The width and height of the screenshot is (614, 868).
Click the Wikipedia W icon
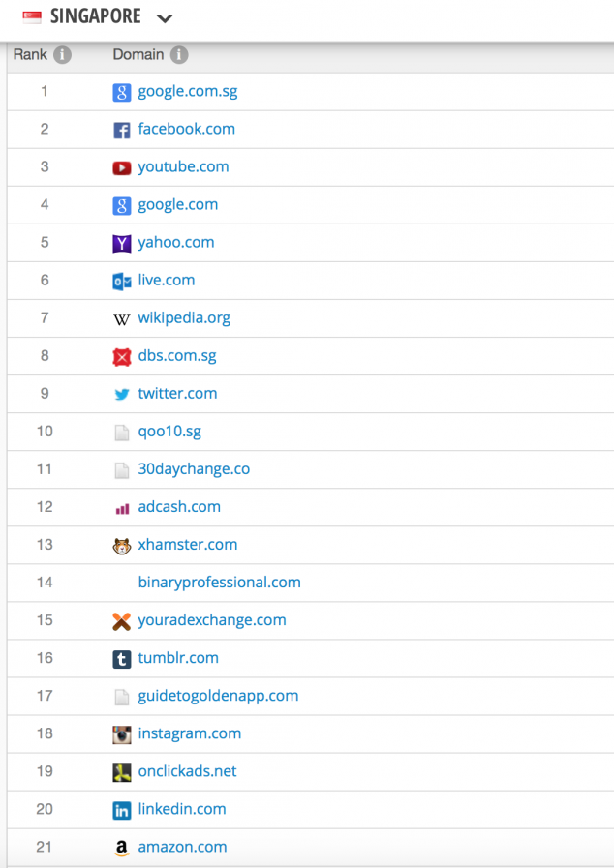[x=121, y=318]
